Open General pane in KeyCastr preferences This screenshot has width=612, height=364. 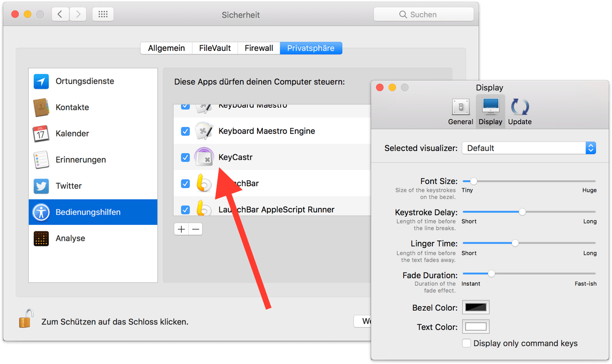tap(460, 112)
